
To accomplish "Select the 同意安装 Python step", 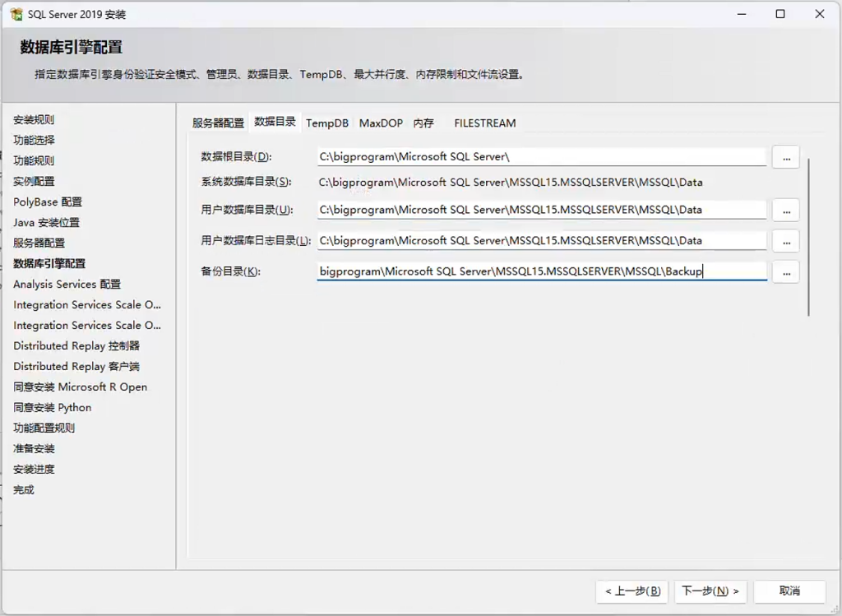I will 52,408.
